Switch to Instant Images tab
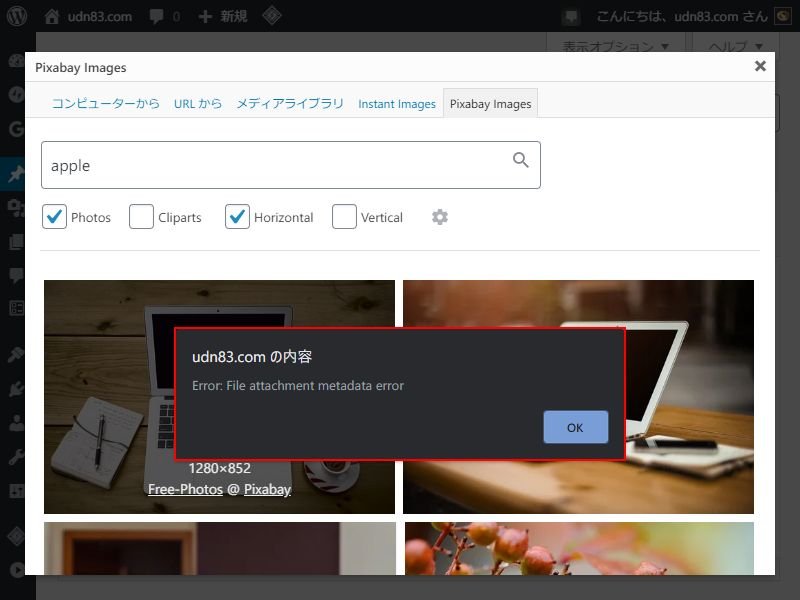 point(397,104)
